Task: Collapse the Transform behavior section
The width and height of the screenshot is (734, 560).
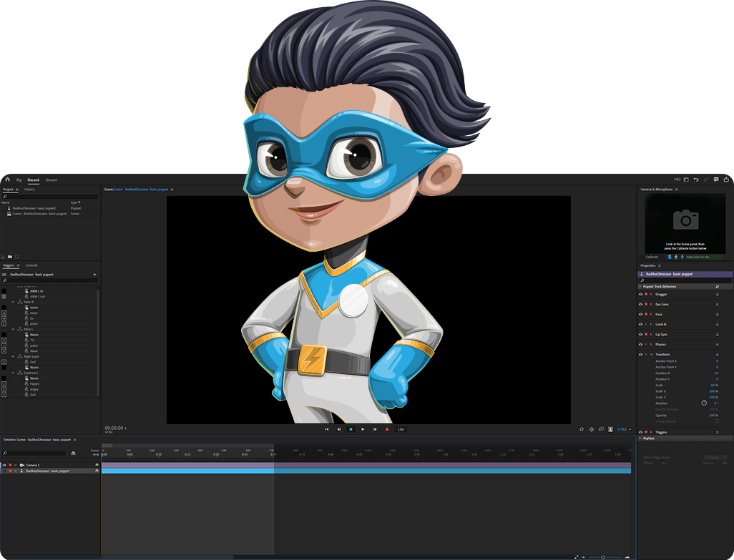Action: pos(651,354)
